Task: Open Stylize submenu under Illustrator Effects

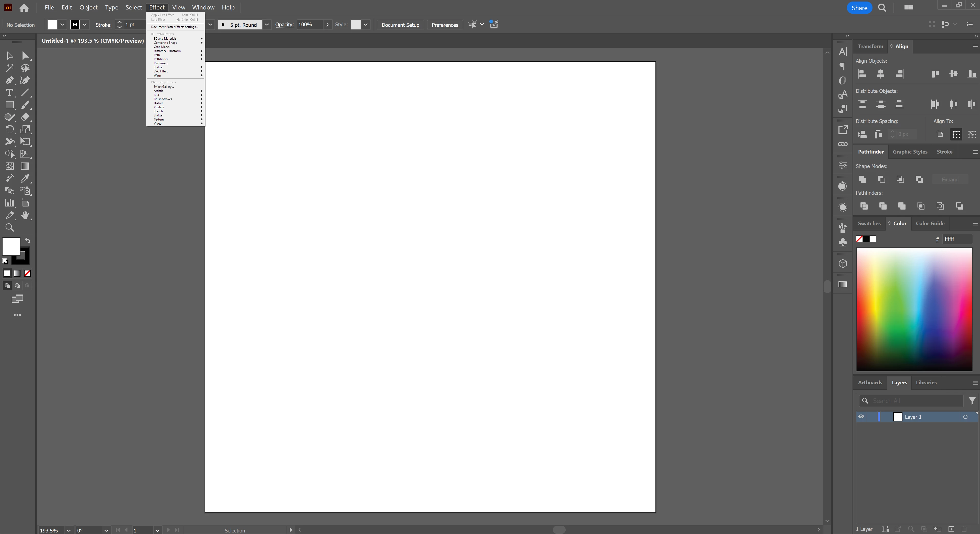Action: tap(158, 67)
